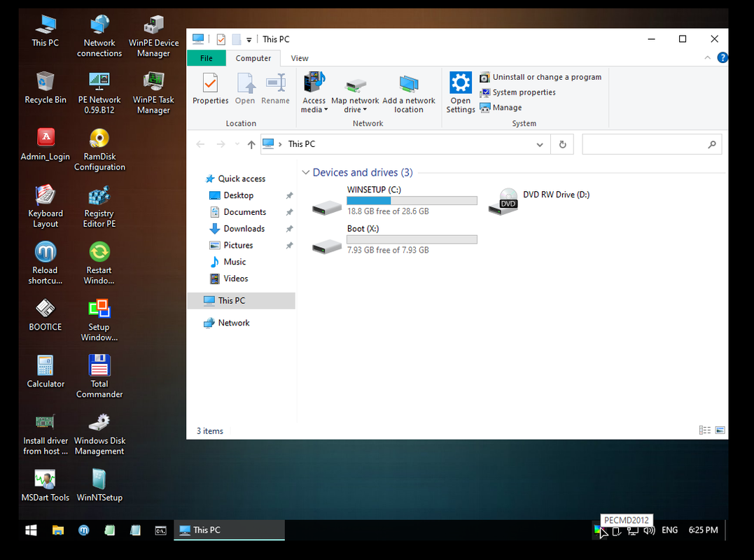Go up one folder level arrow
This screenshot has height=560, width=754.
[x=251, y=144]
